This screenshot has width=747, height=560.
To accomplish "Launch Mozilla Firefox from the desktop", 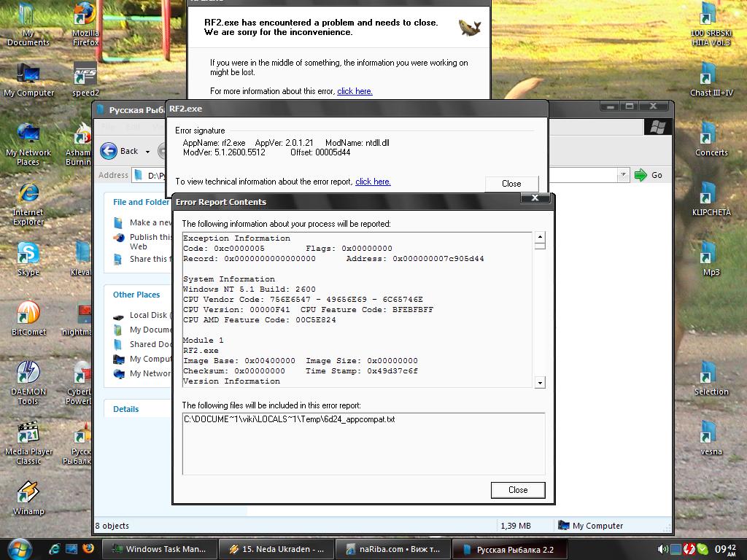I will click(x=85, y=24).
